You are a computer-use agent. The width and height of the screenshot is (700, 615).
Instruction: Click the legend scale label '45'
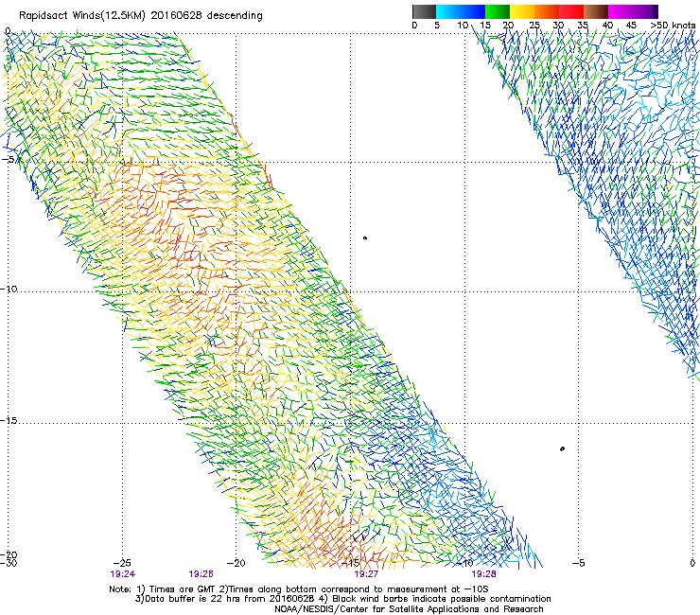(631, 25)
